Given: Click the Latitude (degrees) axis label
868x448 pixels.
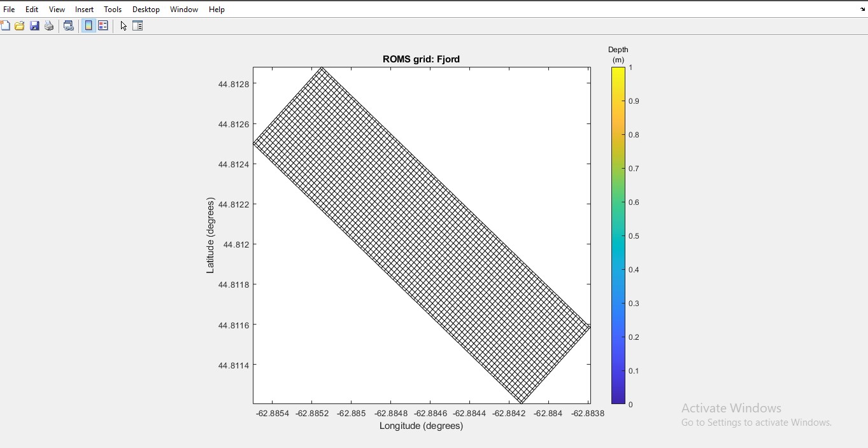Looking at the screenshot, I should coord(210,235).
